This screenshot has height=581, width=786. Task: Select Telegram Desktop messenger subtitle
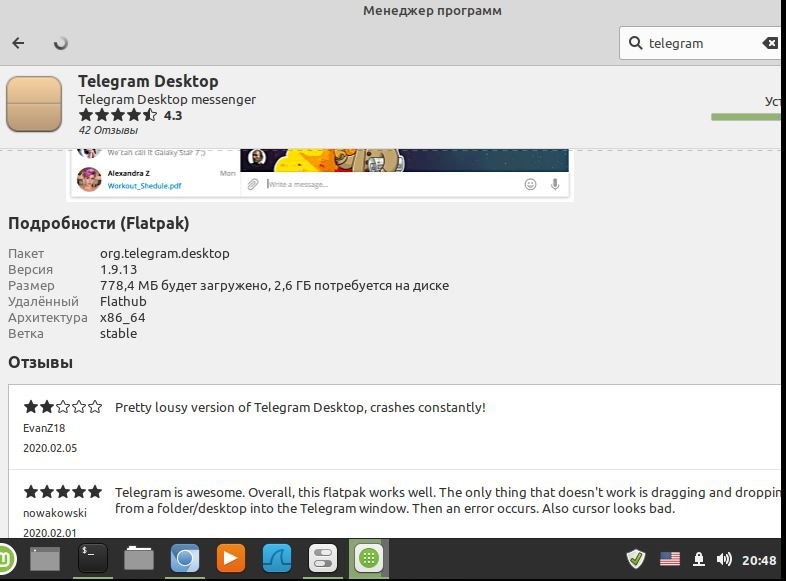coord(167,99)
